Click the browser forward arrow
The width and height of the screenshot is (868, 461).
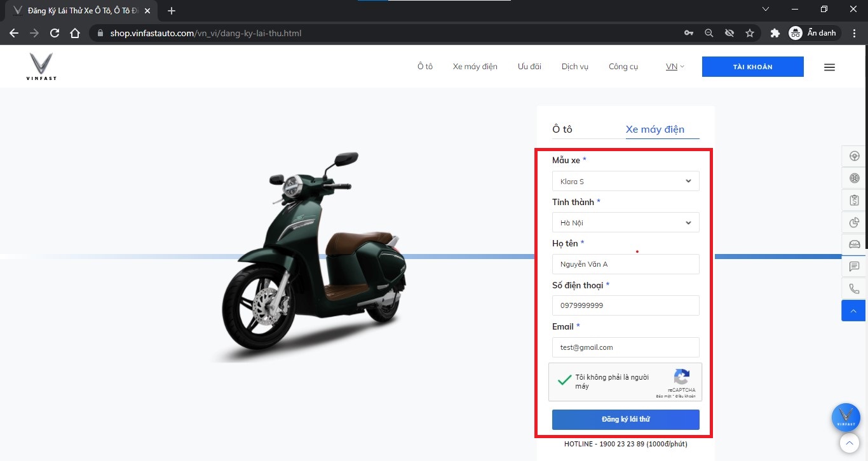[34, 33]
